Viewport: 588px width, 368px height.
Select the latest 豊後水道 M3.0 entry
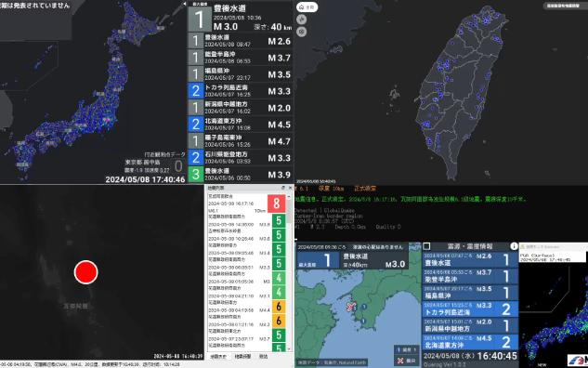click(241, 18)
